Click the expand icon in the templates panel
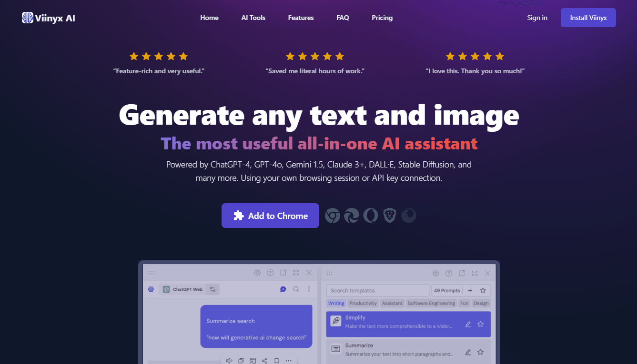637x364 pixels. (x=475, y=273)
